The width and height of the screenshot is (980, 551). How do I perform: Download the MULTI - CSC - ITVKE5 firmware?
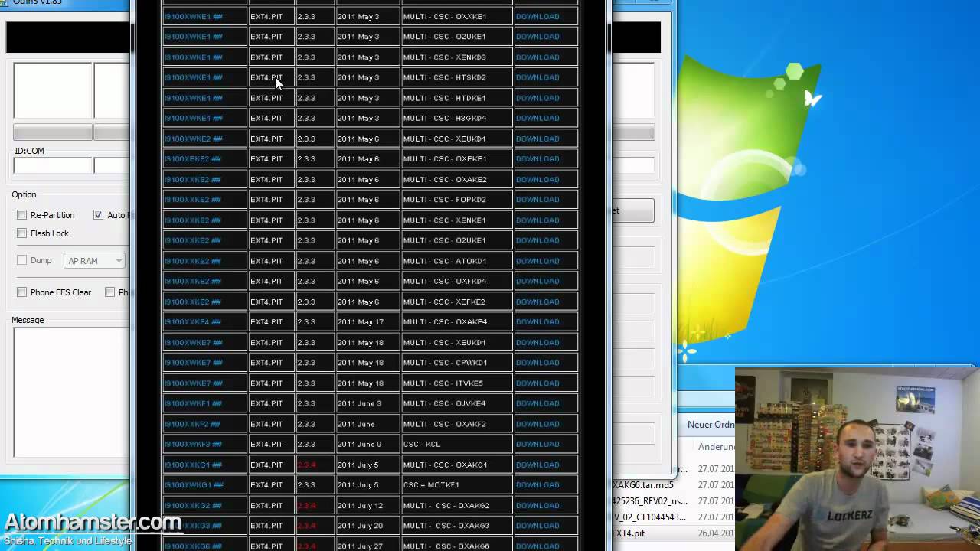click(x=537, y=383)
